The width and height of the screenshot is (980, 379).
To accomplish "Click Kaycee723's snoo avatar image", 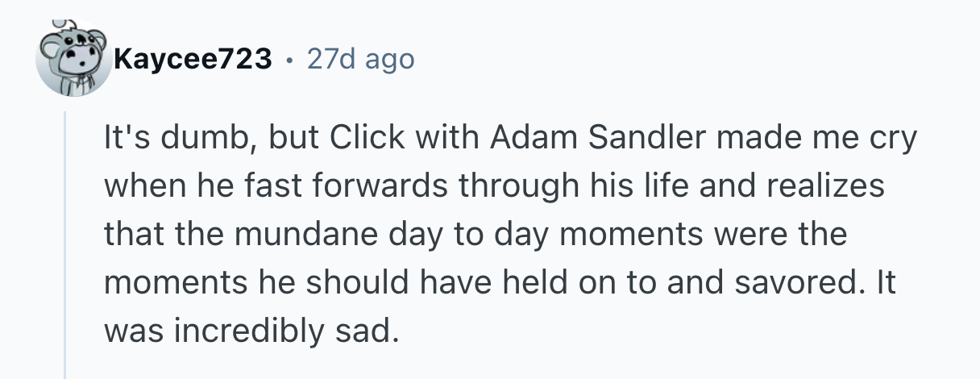I will coord(73,58).
